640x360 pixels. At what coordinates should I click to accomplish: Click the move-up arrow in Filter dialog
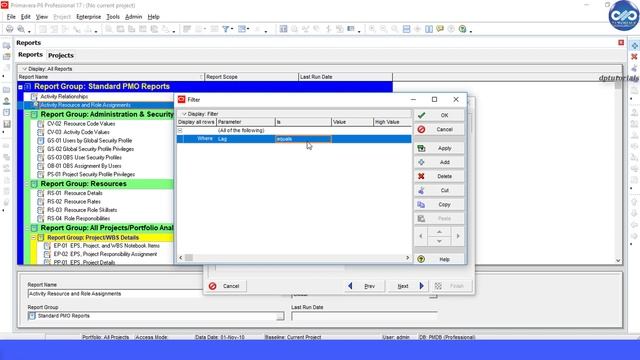(439, 232)
